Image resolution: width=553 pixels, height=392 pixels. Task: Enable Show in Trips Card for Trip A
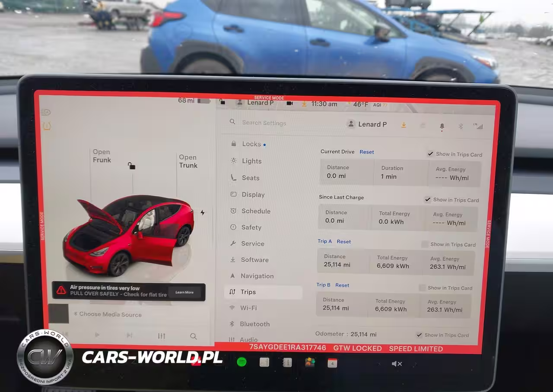click(425, 244)
